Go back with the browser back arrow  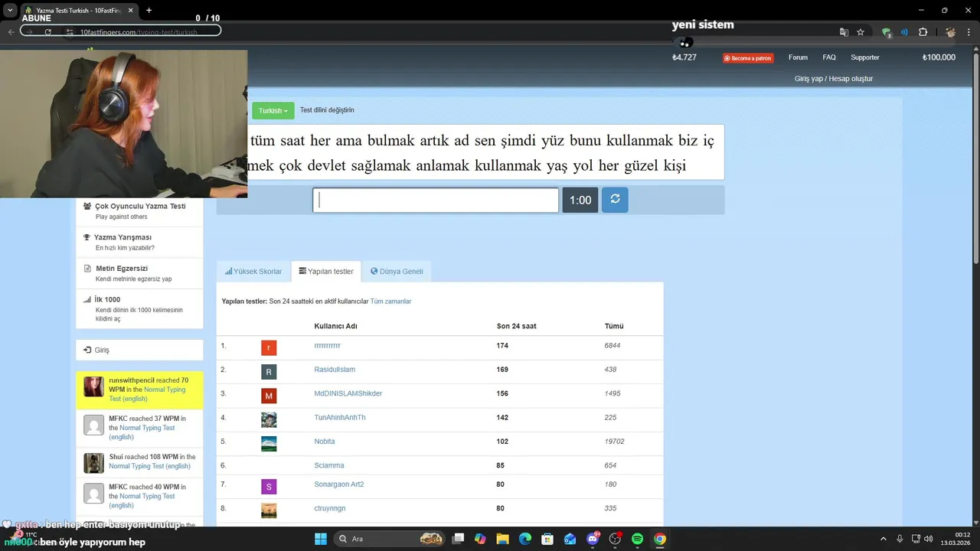(x=11, y=31)
